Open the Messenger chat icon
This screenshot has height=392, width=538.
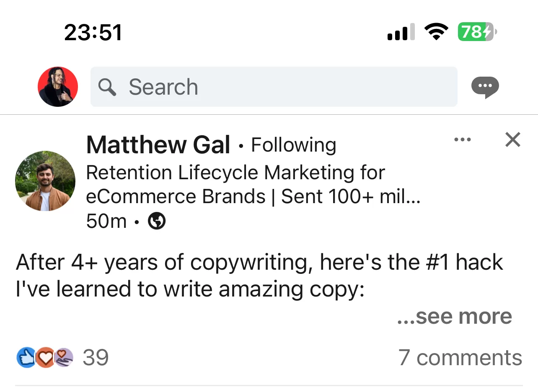click(485, 87)
